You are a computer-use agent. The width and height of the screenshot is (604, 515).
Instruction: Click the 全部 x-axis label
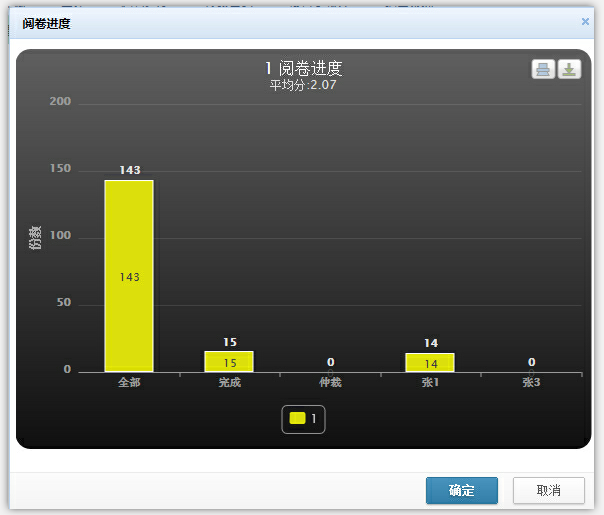click(129, 383)
